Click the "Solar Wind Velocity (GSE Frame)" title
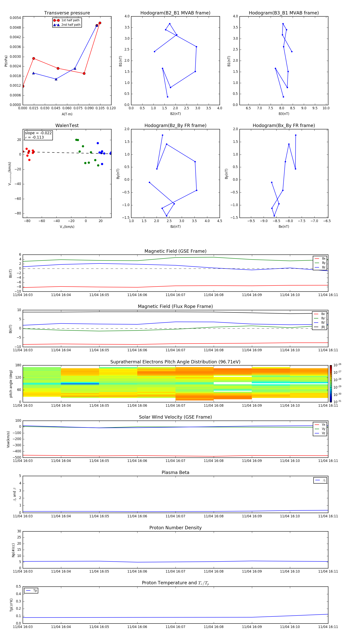 (x=175, y=417)
